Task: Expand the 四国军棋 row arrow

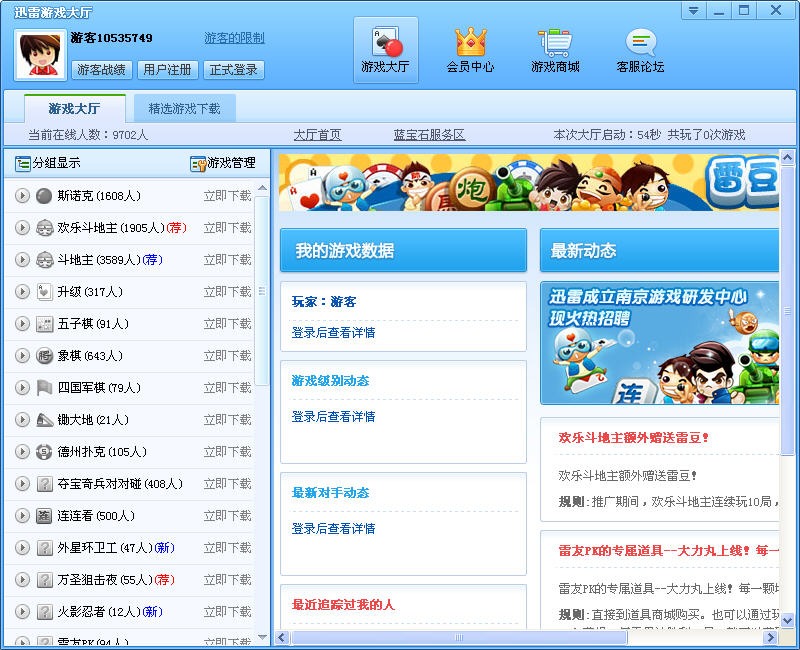Action: (22, 388)
